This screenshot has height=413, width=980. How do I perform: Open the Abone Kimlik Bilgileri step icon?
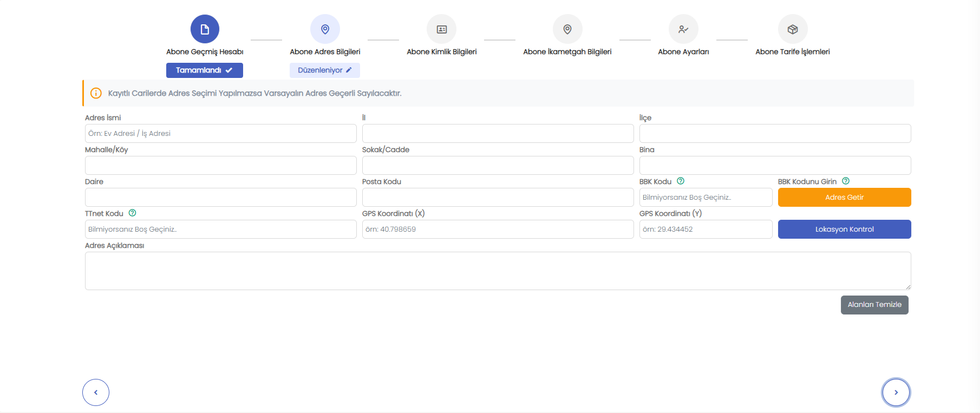coord(441,29)
